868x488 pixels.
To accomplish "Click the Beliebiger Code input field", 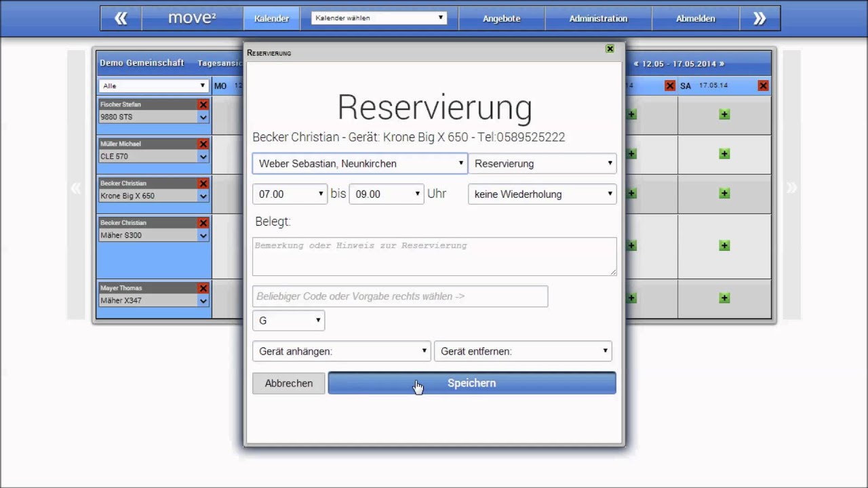I will pyautogui.click(x=400, y=296).
